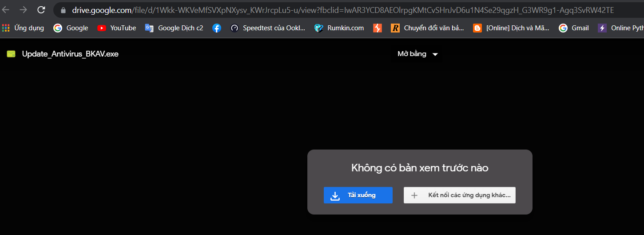
Task: Click the padlock icon in address bar
Action: [x=63, y=10]
